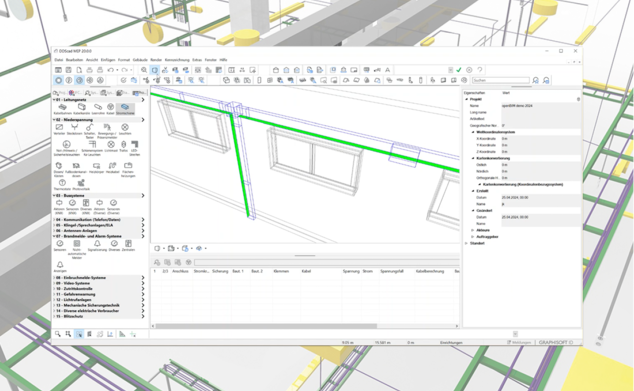The image size is (634, 391).
Task: Pick the Schalter, Taster symbol
Action: (x=89, y=127)
